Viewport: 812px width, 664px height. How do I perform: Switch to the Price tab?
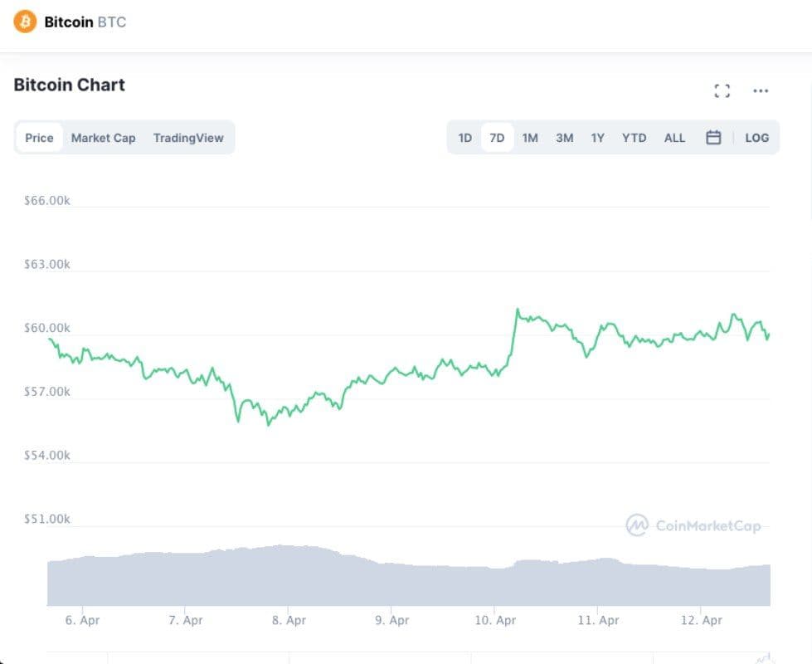pyautogui.click(x=39, y=138)
